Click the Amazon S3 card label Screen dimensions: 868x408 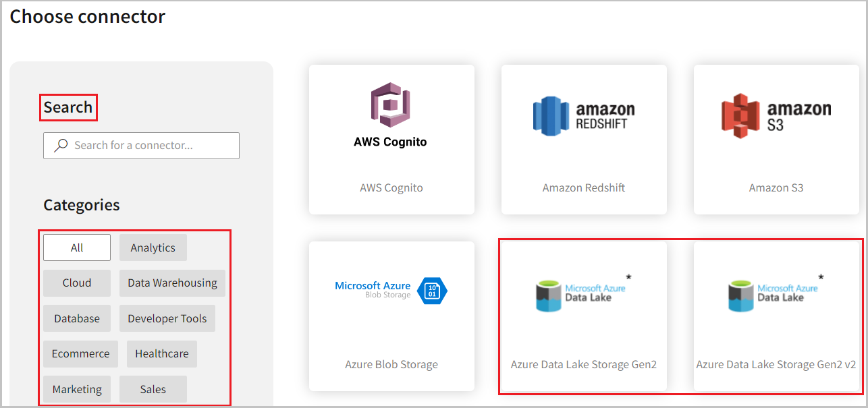coord(776,187)
